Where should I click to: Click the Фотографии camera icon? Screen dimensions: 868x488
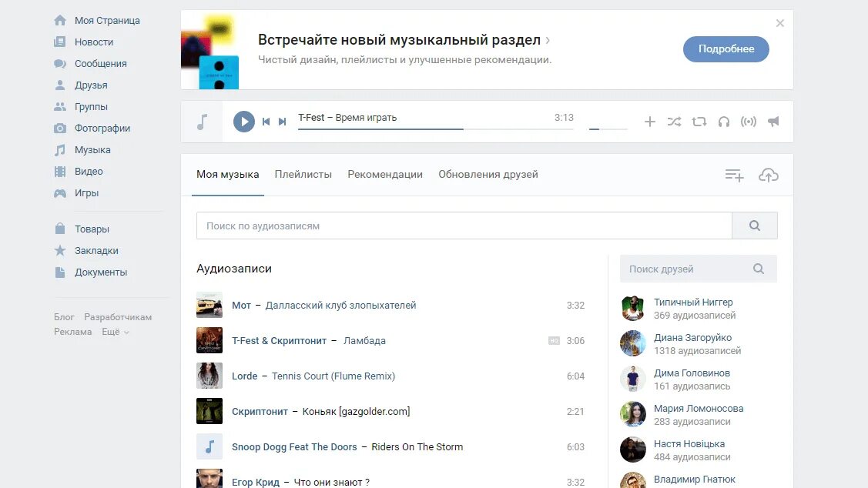coord(60,129)
